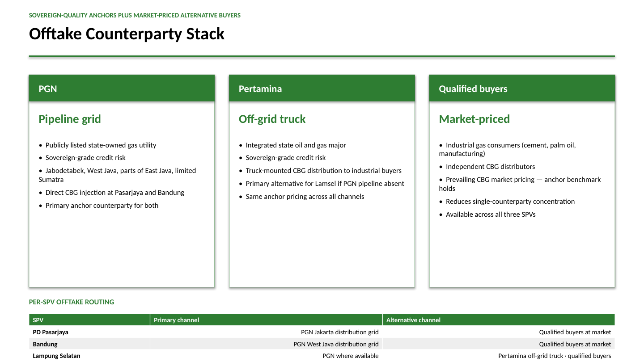The image size is (644, 362).
Task: Click the 'Jabodetabek, West Java' coverage bullet
Action: 117,175
